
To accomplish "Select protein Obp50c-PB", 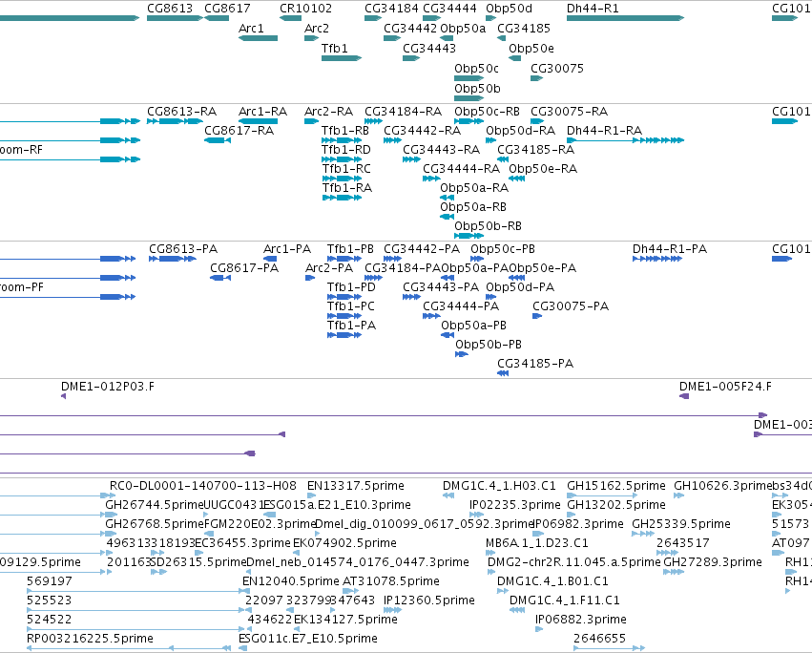I will (502, 249).
